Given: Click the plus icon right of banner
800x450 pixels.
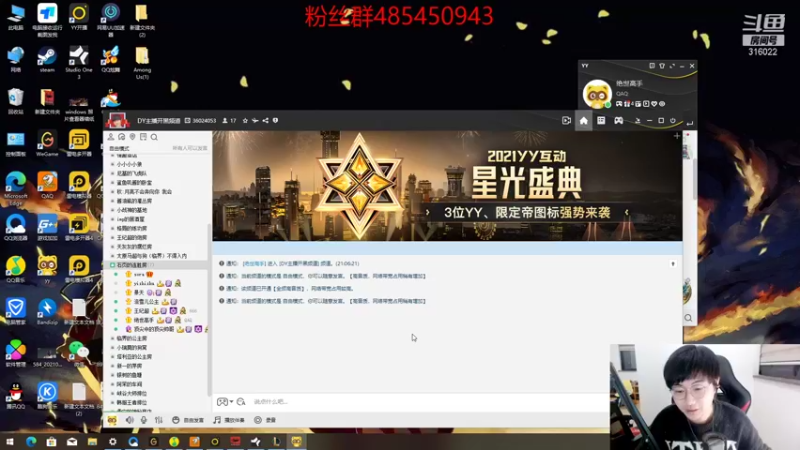Looking at the screenshot, I should 677,136.
